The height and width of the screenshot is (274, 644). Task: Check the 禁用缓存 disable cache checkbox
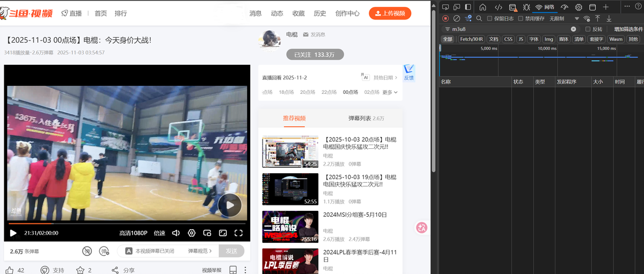pos(521,18)
